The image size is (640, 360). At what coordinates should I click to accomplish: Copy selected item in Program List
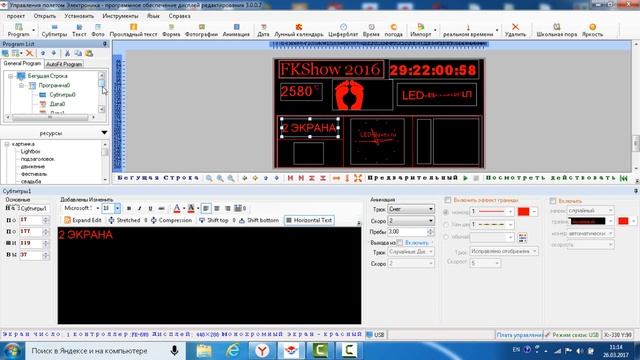click(x=78, y=53)
